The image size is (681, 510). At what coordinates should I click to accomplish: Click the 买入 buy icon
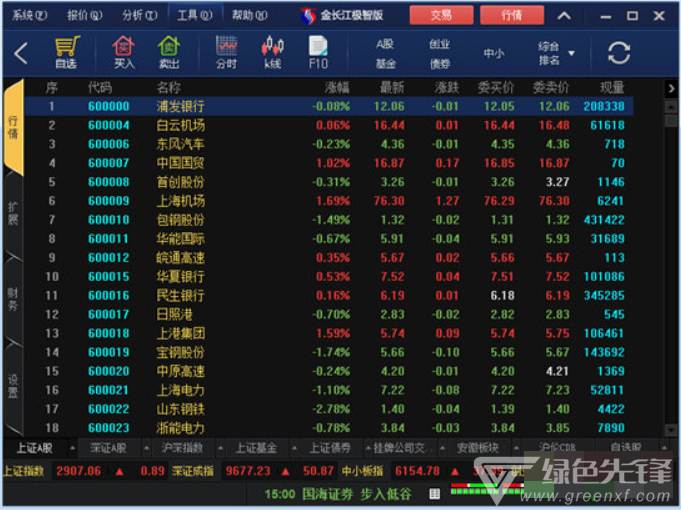pos(124,53)
